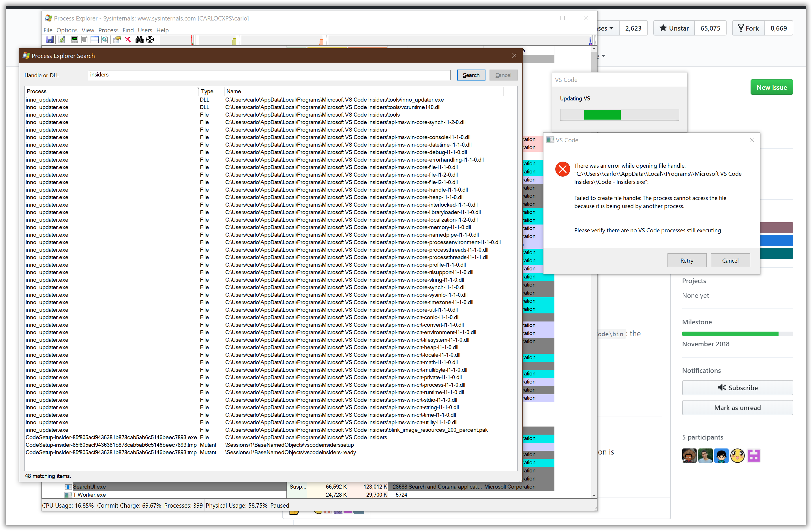Image resolution: width=812 pixels, height=531 pixels.
Task: Close the VS Code error dialog
Action: [x=752, y=140]
